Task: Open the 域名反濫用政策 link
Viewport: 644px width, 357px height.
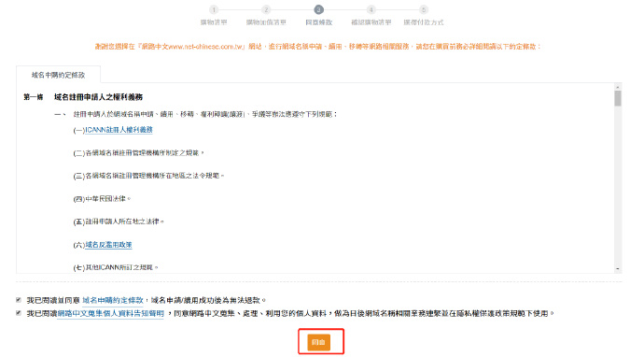Action: (109, 245)
